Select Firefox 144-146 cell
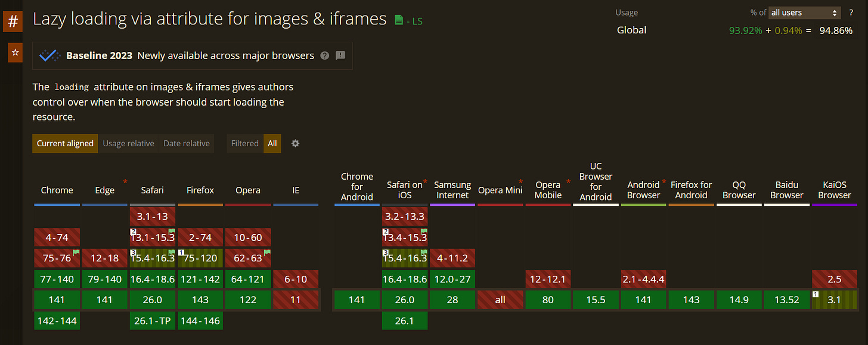 tap(200, 321)
